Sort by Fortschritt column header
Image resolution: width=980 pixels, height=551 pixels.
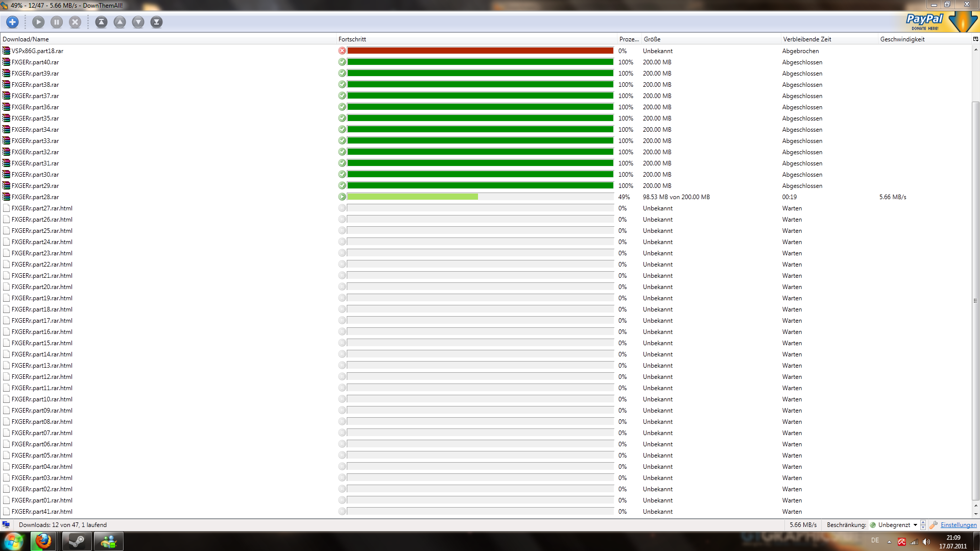point(476,39)
